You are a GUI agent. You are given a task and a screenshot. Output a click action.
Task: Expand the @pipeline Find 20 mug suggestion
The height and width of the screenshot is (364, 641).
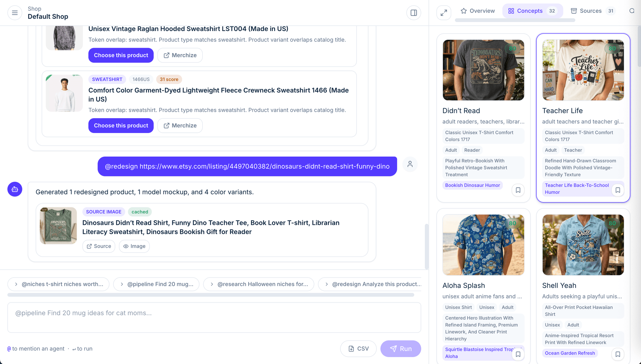pyautogui.click(x=156, y=284)
